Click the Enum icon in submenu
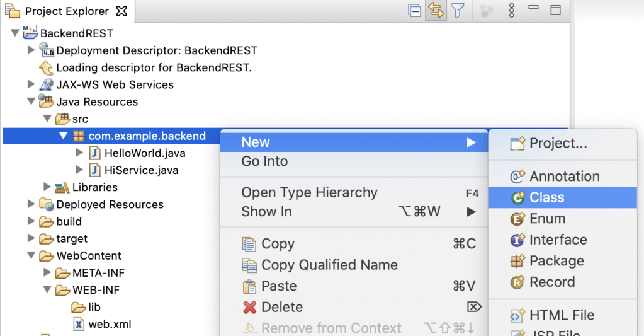The height and width of the screenshot is (336, 644). click(x=518, y=219)
